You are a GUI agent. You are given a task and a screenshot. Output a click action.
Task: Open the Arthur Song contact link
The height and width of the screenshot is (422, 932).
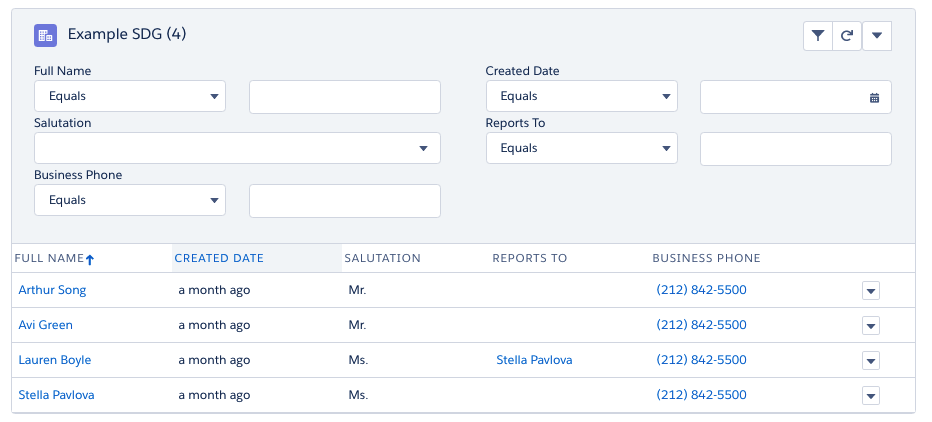coord(52,290)
